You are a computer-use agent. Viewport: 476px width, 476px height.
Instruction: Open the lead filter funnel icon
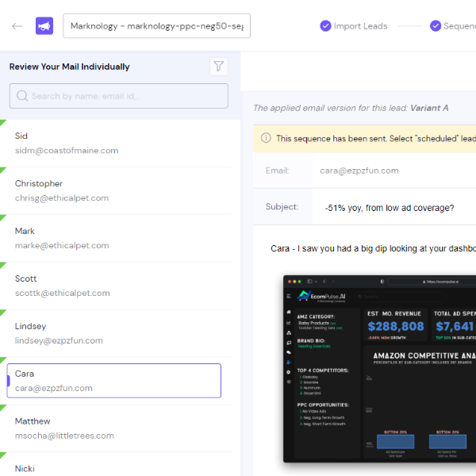point(218,67)
